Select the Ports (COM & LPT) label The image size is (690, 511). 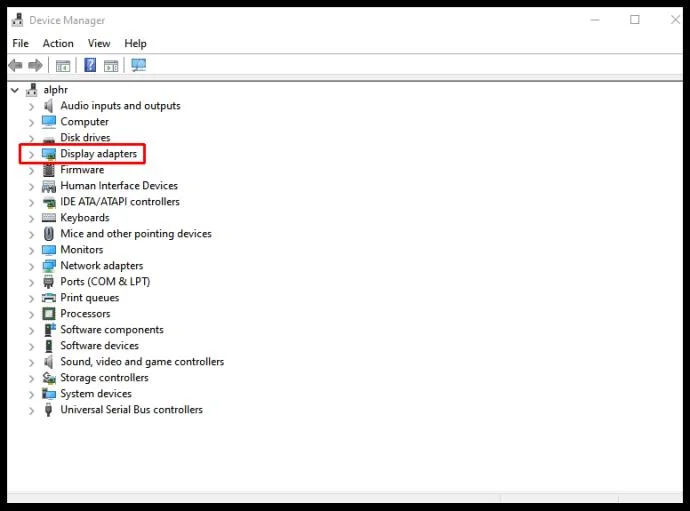(105, 282)
